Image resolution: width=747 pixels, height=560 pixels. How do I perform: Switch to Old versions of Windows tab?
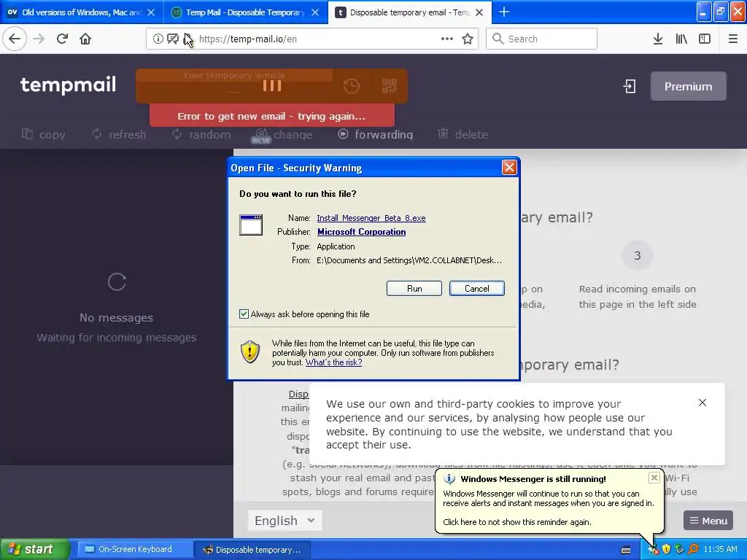point(82,12)
